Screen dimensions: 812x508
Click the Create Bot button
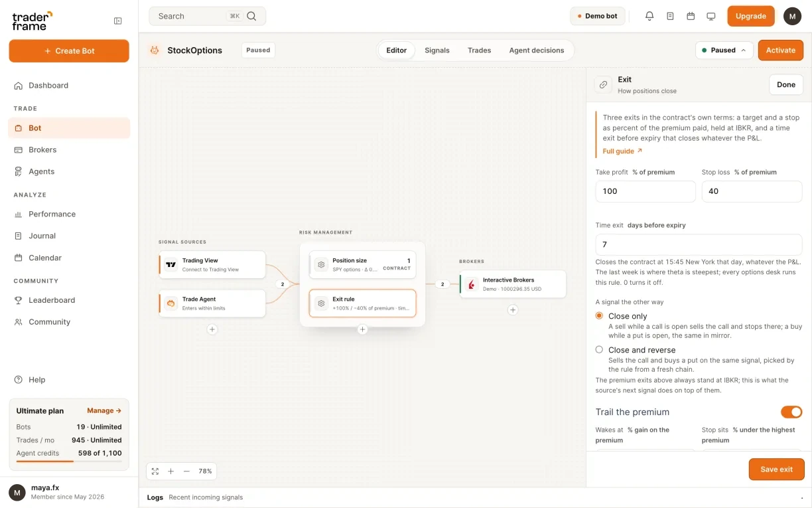pos(69,51)
